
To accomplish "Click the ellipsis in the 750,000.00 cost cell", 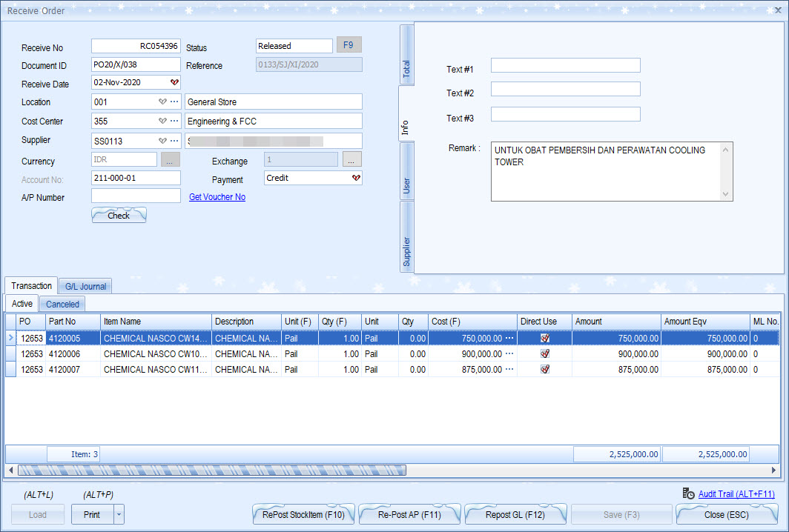I will [x=509, y=338].
